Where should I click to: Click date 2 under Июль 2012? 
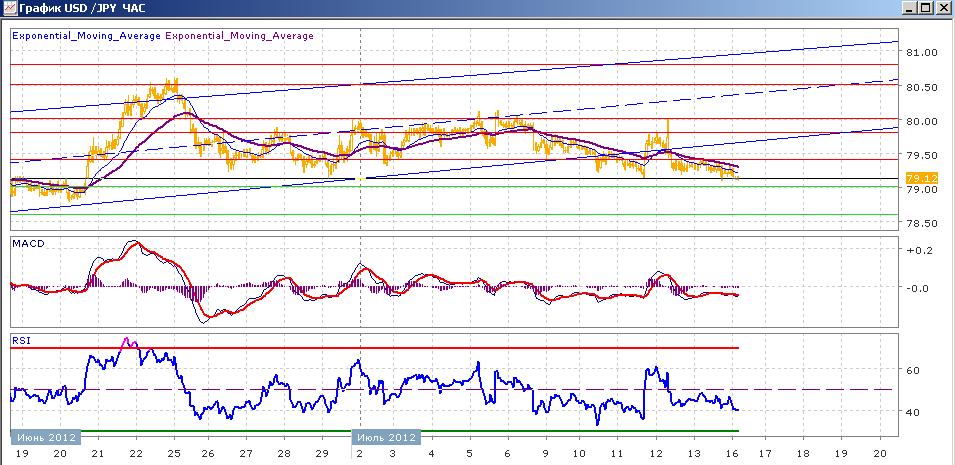tap(361, 454)
